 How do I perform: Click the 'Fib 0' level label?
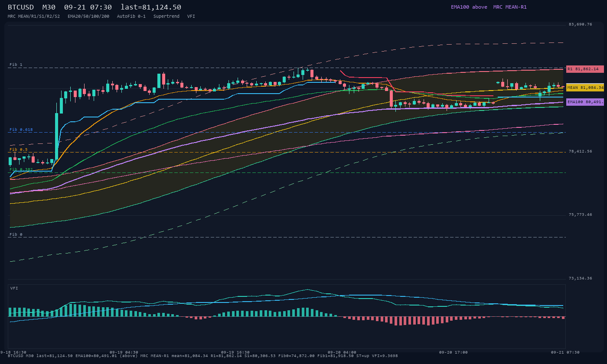pos(16,235)
